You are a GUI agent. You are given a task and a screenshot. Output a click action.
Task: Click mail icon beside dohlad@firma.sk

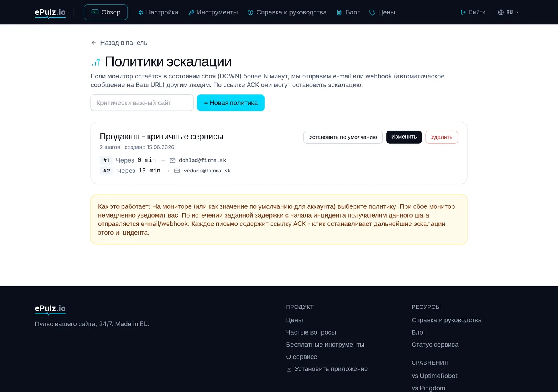pyautogui.click(x=173, y=160)
